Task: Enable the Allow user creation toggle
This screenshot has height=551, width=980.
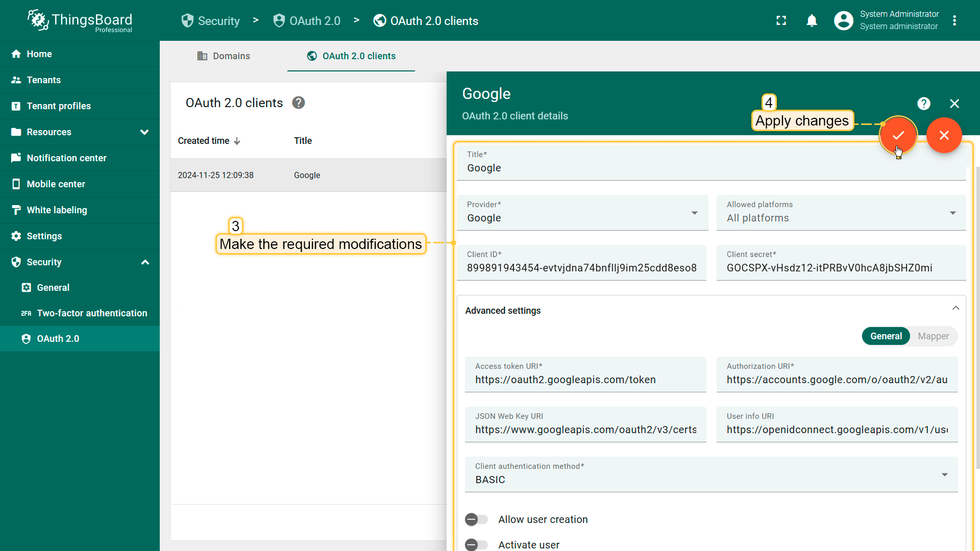Action: tap(476, 519)
